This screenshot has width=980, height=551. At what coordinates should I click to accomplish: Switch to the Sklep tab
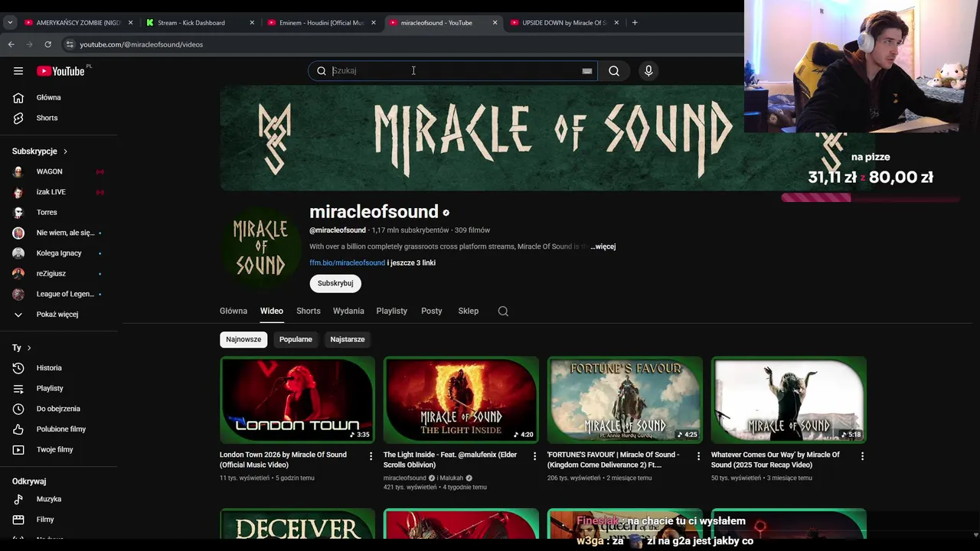(x=469, y=311)
